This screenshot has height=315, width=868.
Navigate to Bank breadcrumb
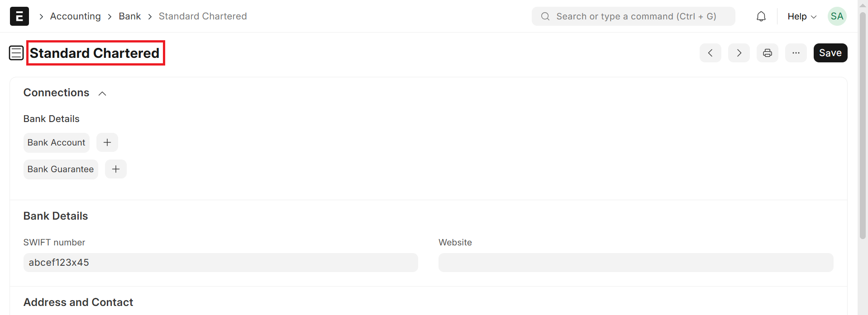(130, 16)
